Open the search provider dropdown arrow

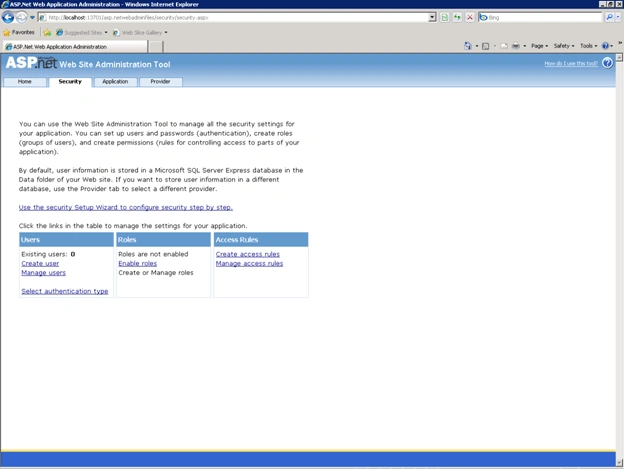(x=618, y=17)
